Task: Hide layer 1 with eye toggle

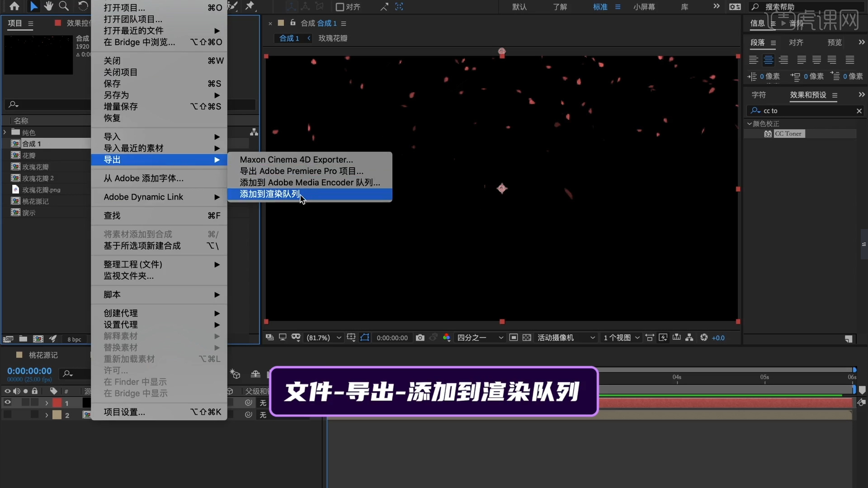Action: tap(8, 402)
